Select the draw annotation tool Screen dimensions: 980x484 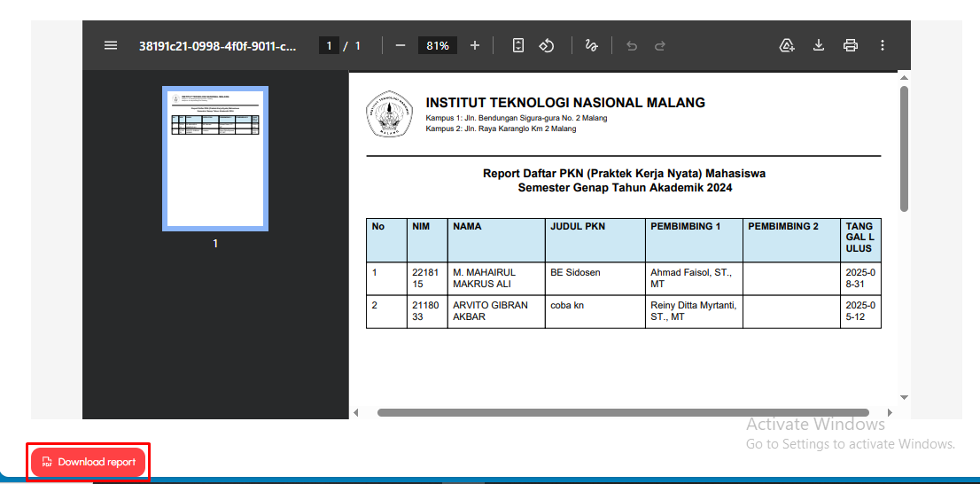591,45
